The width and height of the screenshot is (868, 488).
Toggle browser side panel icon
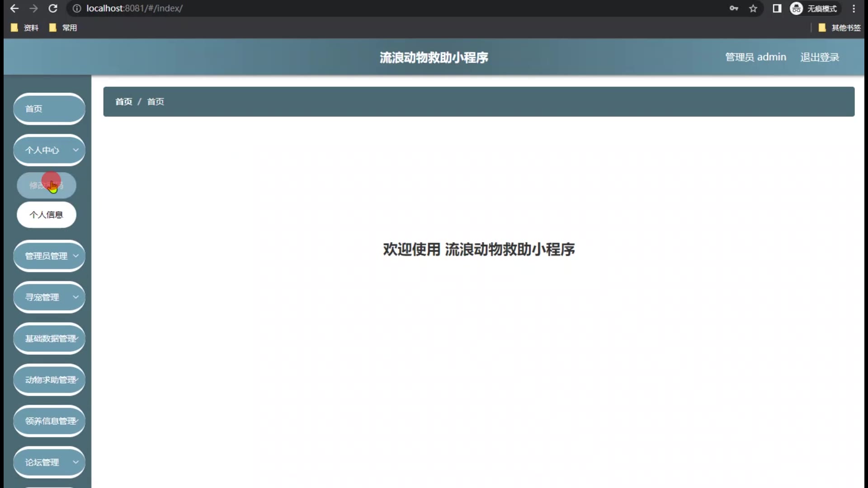click(777, 9)
